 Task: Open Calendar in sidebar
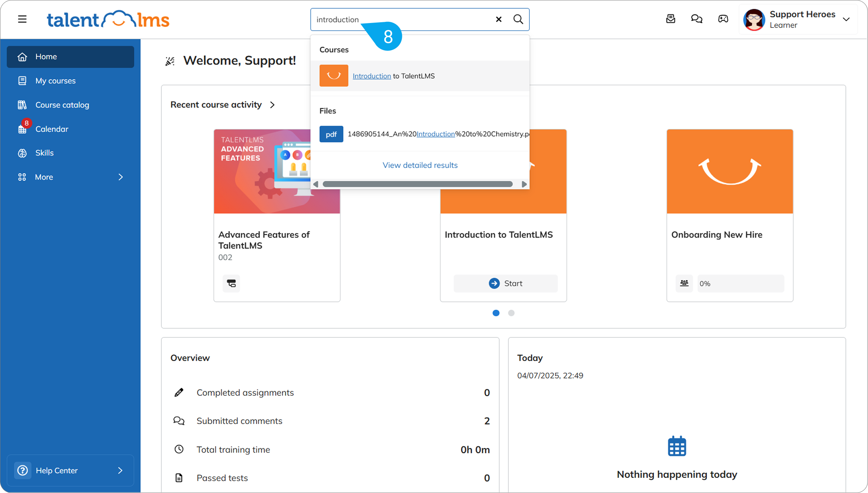(x=71, y=129)
